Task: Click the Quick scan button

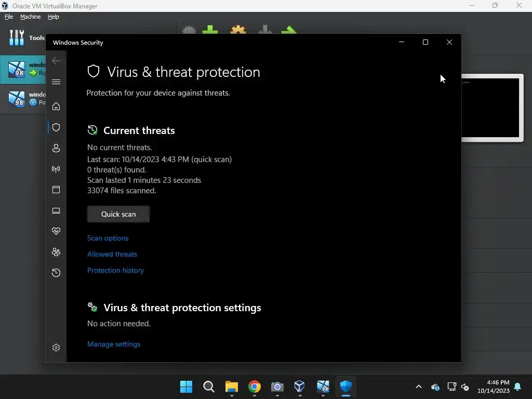Action: (118, 214)
